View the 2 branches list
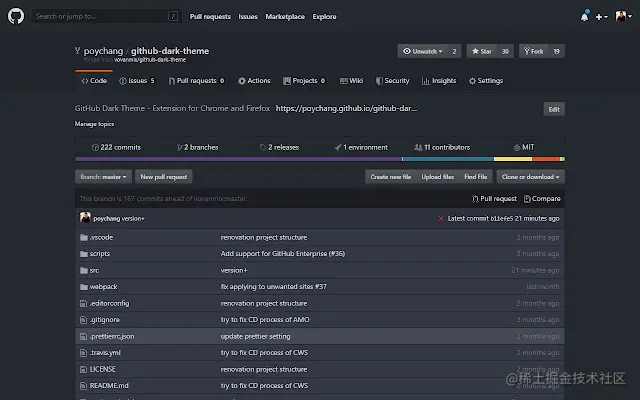The width and height of the screenshot is (640, 400). pyautogui.click(x=198, y=147)
